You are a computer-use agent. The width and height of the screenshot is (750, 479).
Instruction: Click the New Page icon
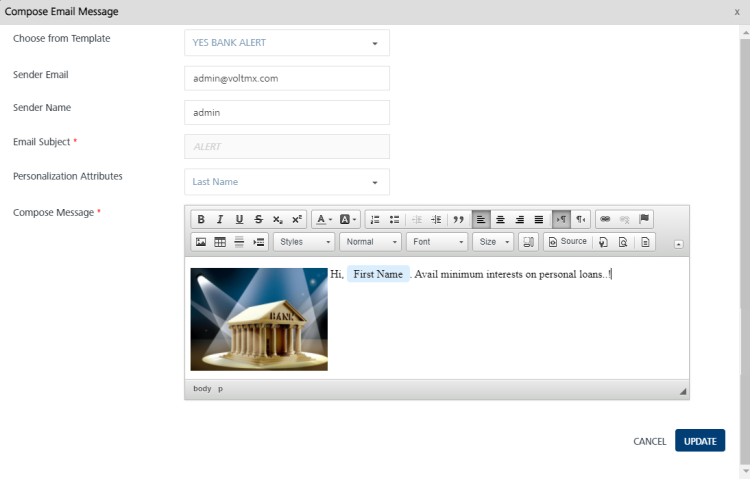pyautogui.click(x=603, y=242)
